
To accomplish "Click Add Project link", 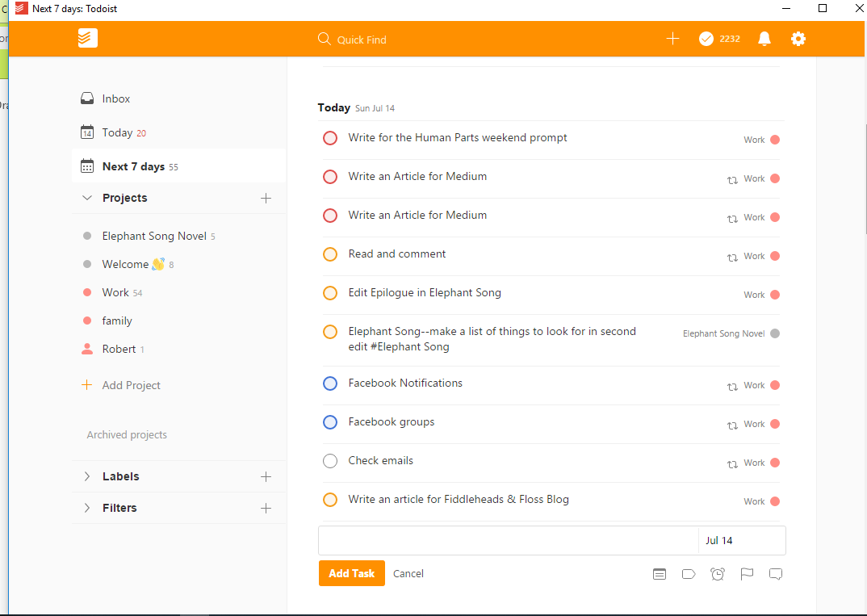I will click(x=131, y=385).
